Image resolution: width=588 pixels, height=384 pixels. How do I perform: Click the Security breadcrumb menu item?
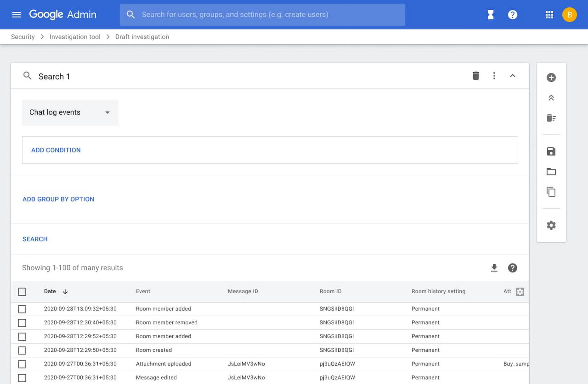[22, 37]
